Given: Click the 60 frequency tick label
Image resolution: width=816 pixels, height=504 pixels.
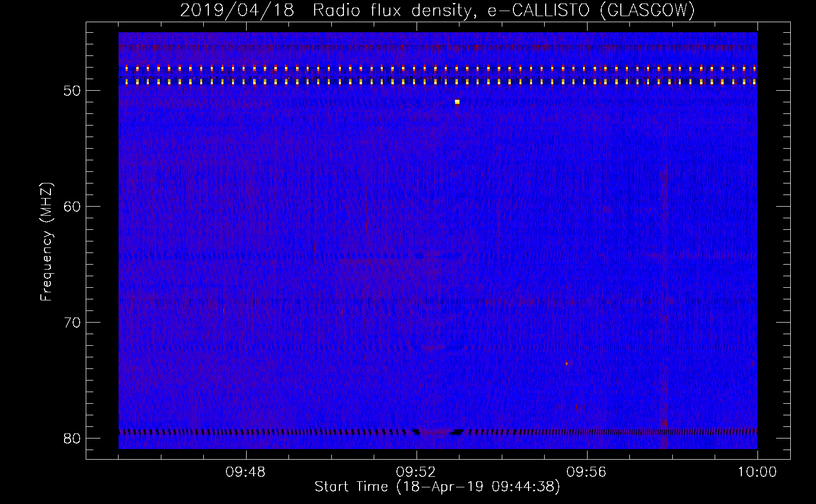Looking at the screenshot, I should [x=72, y=207].
